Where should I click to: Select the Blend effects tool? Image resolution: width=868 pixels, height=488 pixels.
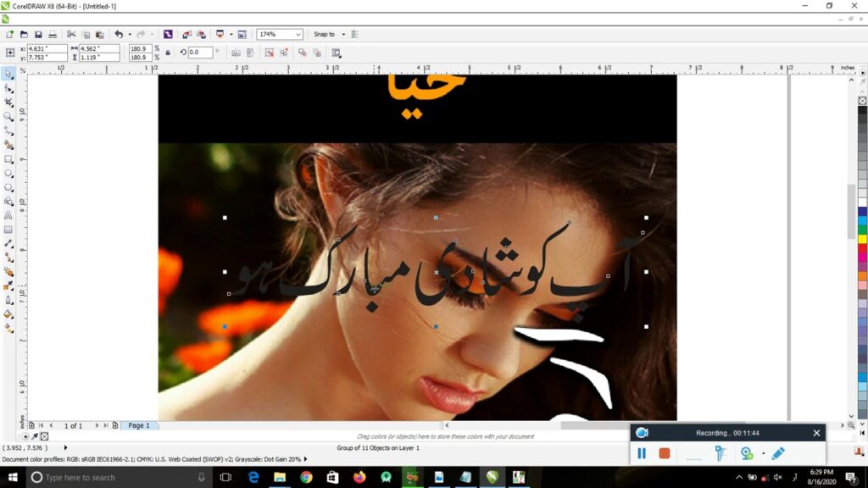coord(8,272)
